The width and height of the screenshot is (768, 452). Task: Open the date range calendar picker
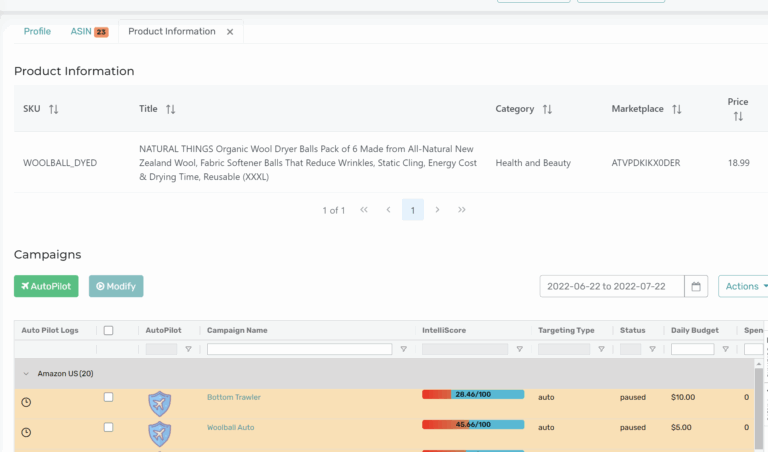(696, 286)
